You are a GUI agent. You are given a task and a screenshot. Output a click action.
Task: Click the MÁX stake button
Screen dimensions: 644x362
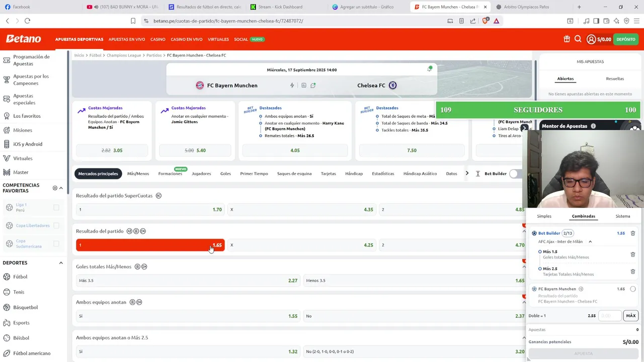[x=631, y=316]
